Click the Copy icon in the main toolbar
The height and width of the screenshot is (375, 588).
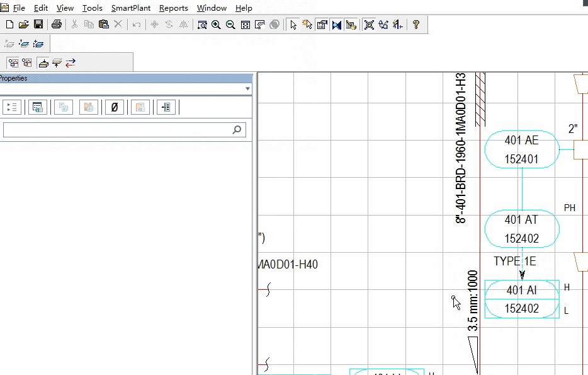(89, 25)
